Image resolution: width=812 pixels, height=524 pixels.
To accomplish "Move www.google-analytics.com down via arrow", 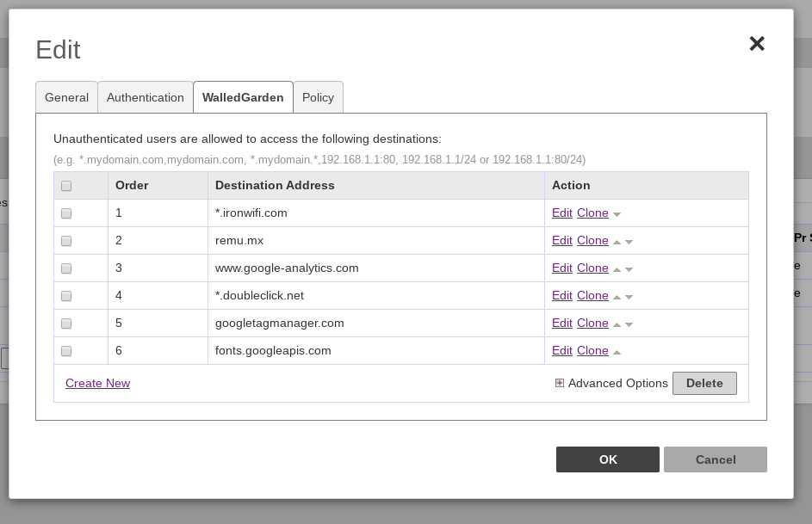I will 629,268.
